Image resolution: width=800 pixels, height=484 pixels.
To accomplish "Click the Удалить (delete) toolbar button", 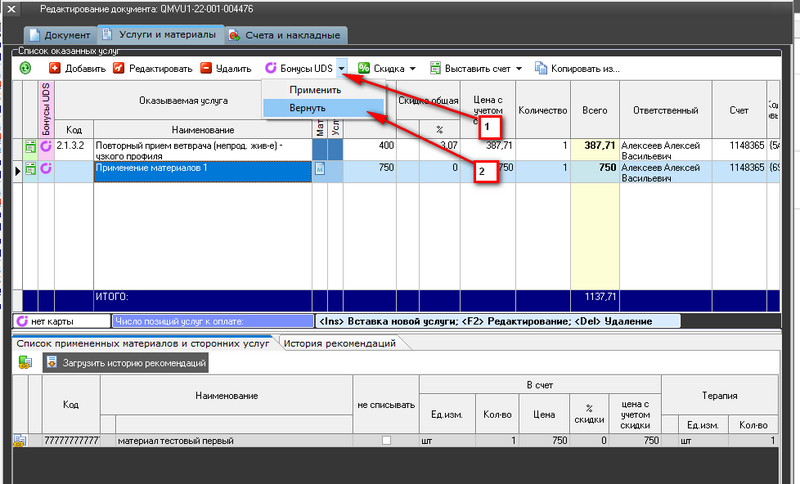I will pyautogui.click(x=225, y=69).
